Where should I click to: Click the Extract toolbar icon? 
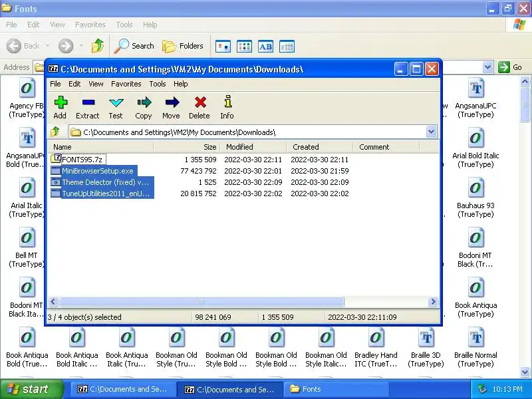coord(88,102)
